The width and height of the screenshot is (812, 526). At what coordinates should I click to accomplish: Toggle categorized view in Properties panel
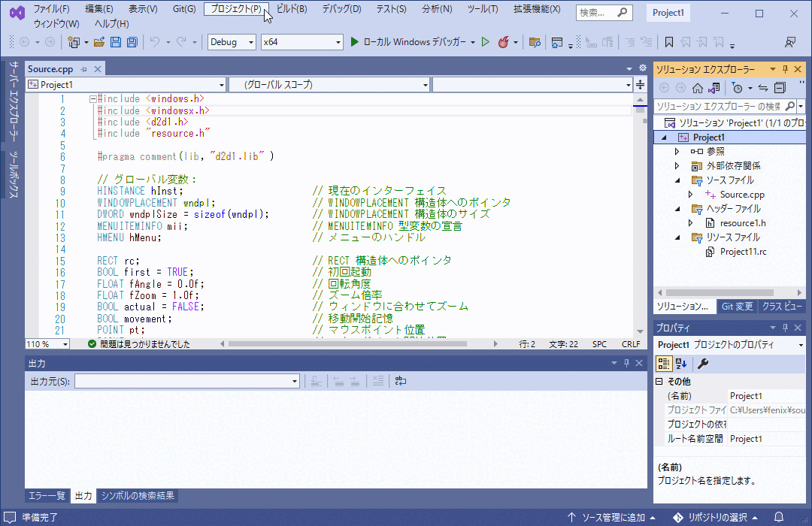664,364
